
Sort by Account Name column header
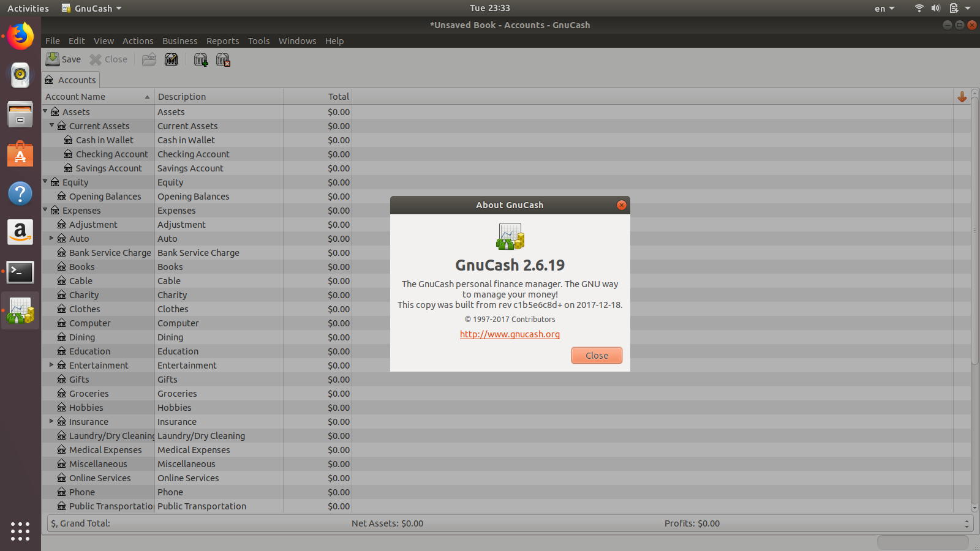pos(98,97)
